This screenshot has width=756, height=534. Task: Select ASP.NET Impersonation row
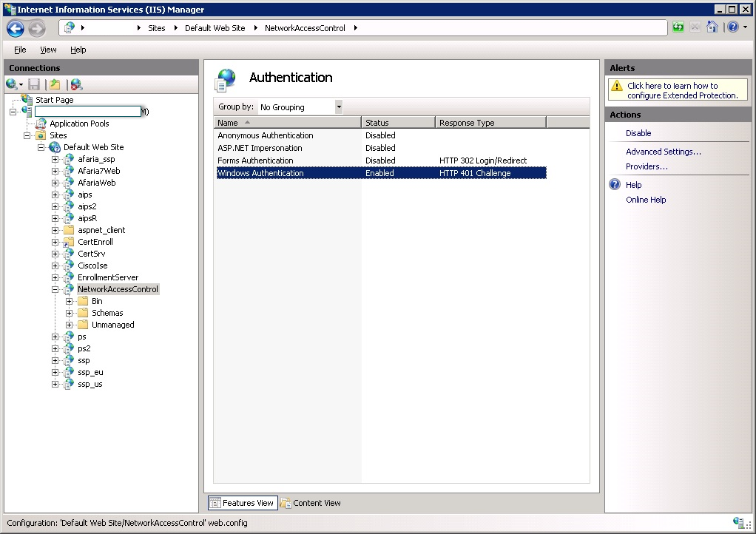point(382,148)
